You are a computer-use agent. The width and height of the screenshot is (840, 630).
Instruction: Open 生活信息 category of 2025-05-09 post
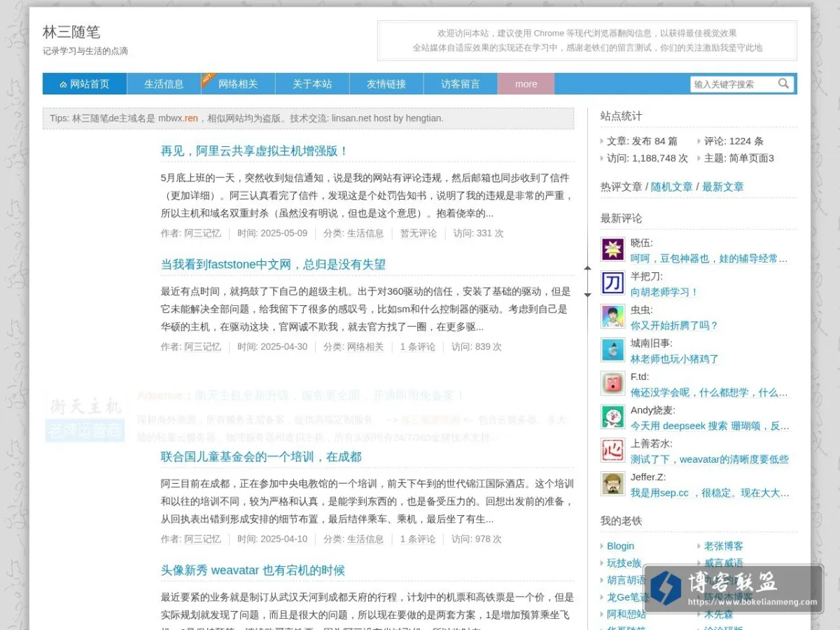[365, 233]
